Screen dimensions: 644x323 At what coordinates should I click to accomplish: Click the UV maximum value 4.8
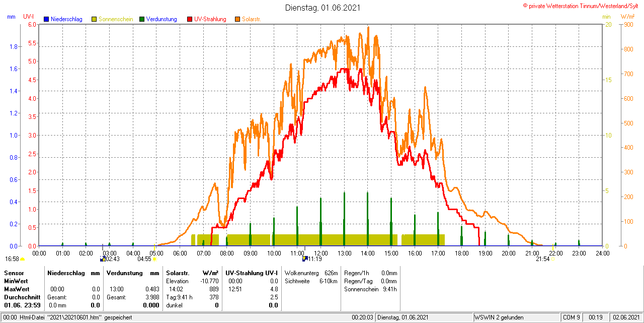pyautogui.click(x=274, y=289)
